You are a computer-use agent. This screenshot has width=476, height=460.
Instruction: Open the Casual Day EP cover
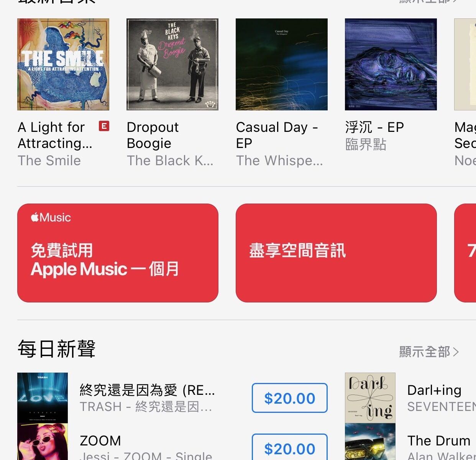click(282, 64)
